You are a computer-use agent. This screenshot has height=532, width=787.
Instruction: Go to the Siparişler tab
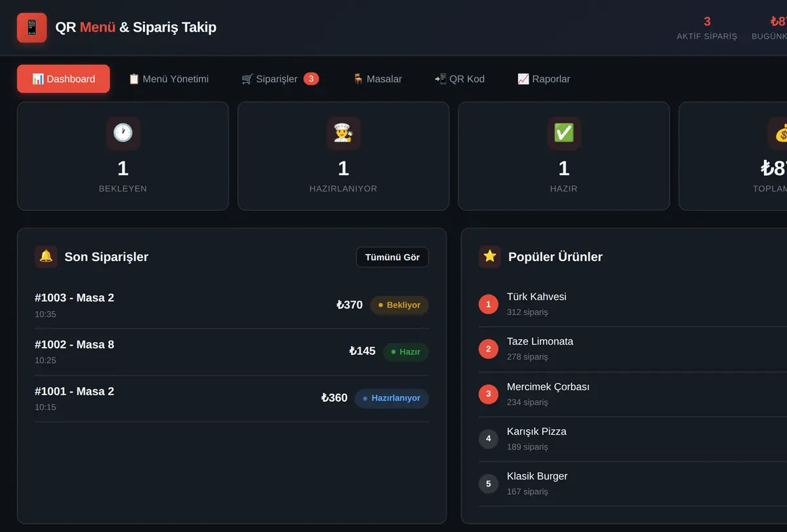tap(280, 79)
